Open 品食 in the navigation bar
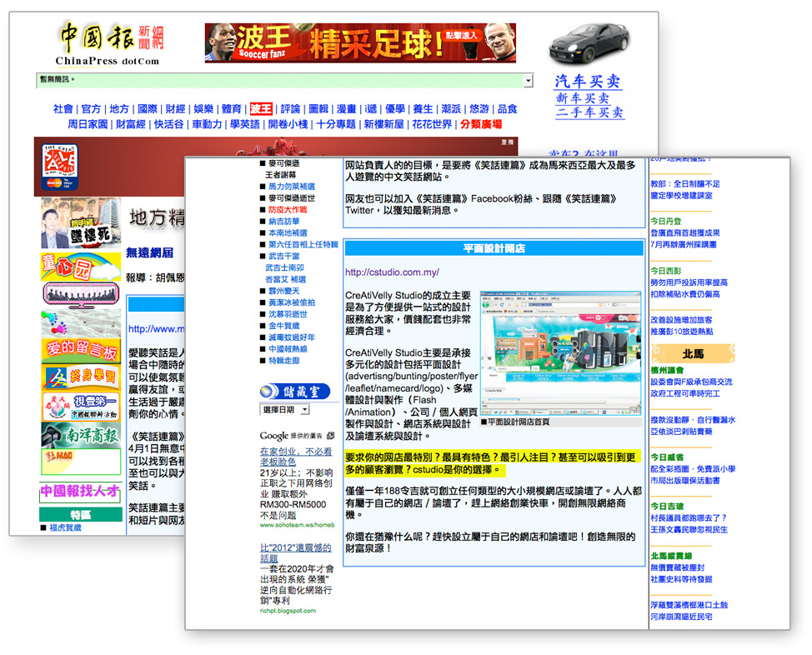 (x=508, y=109)
